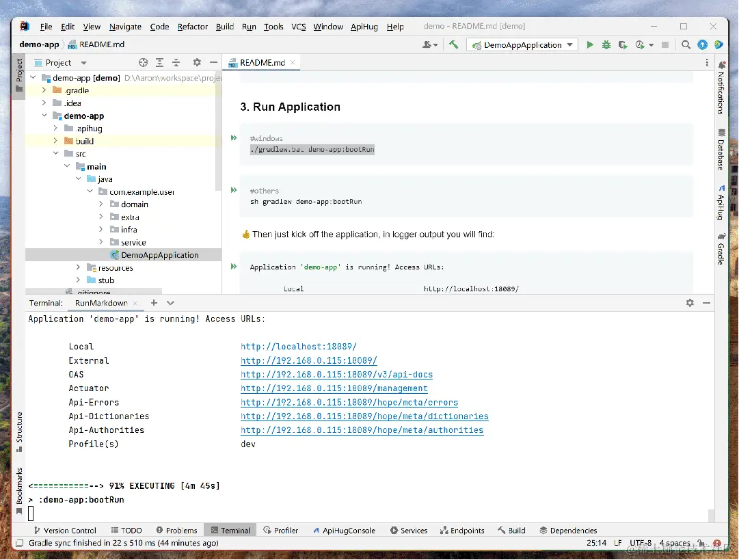Open terminal gear settings icon
This screenshot has width=739, height=560.
coord(690,303)
